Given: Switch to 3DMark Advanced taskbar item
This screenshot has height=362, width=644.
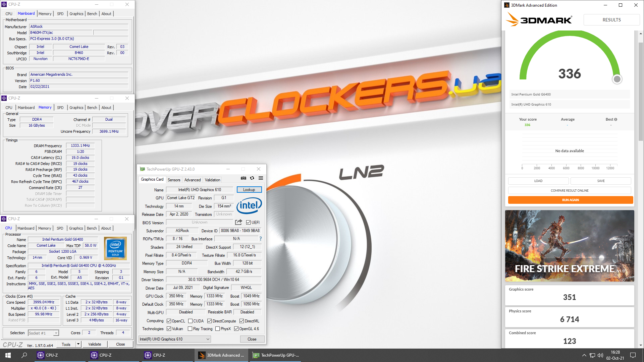Looking at the screenshot, I should [x=221, y=355].
